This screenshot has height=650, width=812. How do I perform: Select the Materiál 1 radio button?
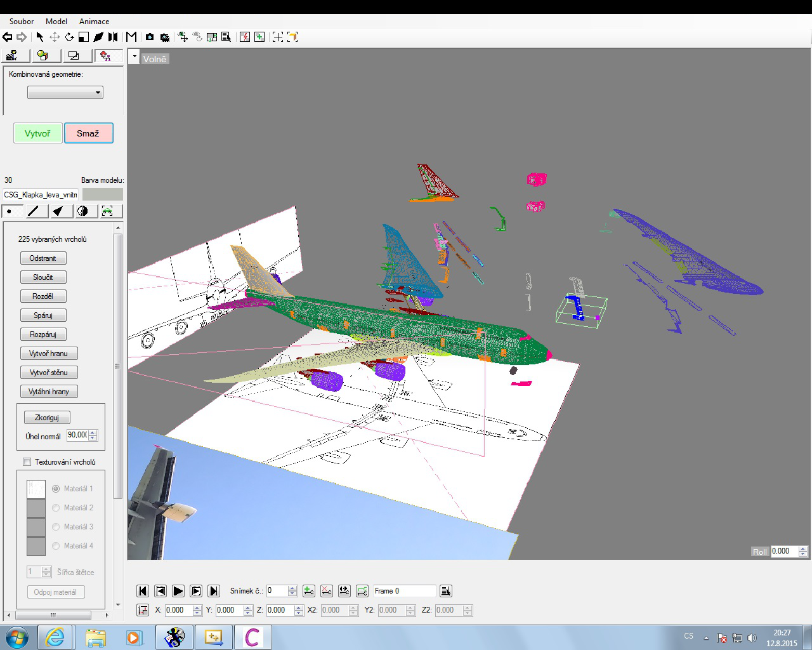coord(56,489)
